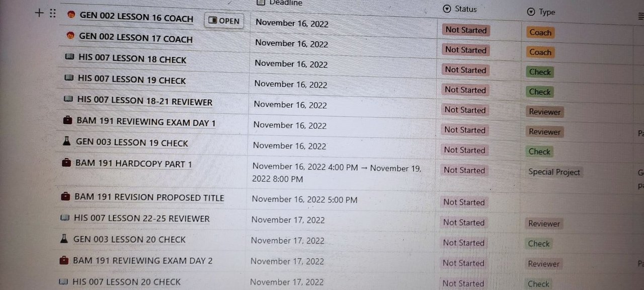Open the Type column header menu
Screen dimensions: 644x290
541,12
